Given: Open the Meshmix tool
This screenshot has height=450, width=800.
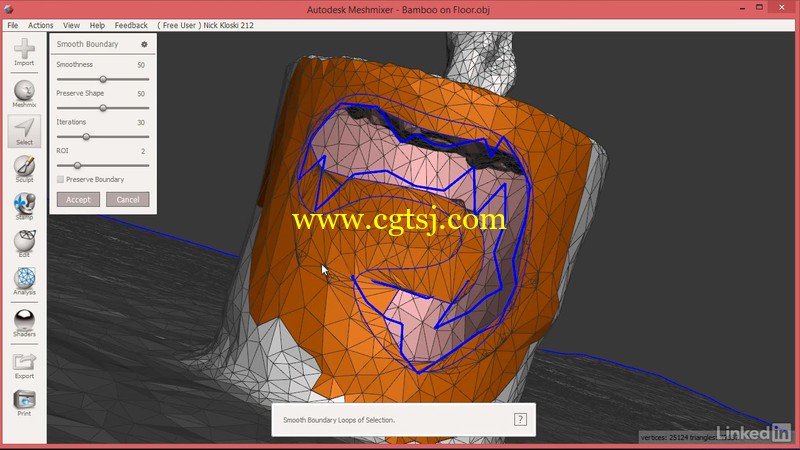Looking at the screenshot, I should pyautogui.click(x=24, y=94).
